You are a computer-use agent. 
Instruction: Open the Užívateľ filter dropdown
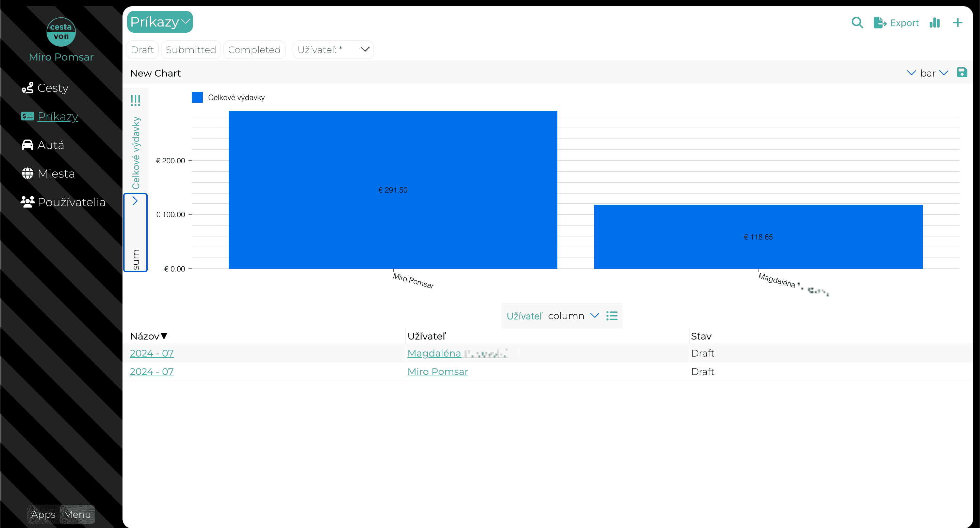333,50
